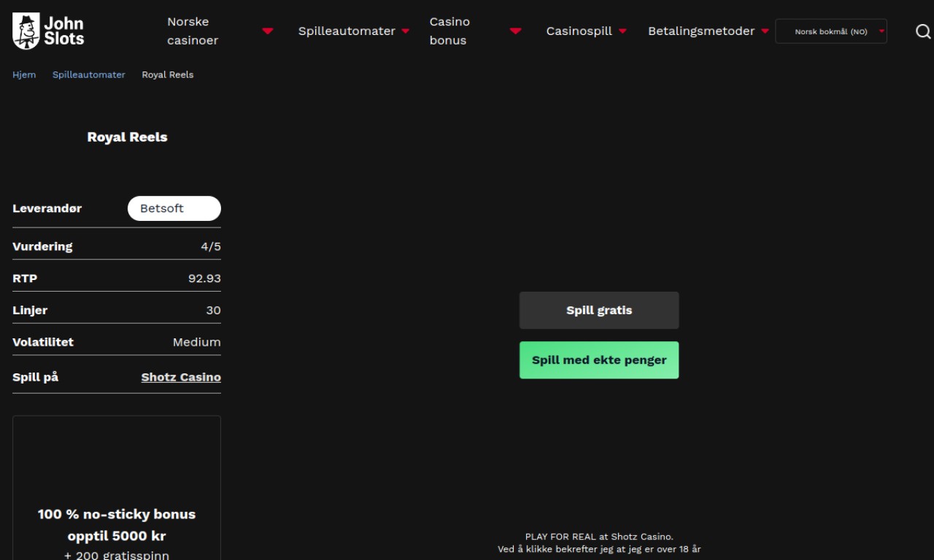Click the PLAY FOR REAL at Shotz Casino text
Image resolution: width=934 pixels, height=560 pixels.
pos(599,537)
